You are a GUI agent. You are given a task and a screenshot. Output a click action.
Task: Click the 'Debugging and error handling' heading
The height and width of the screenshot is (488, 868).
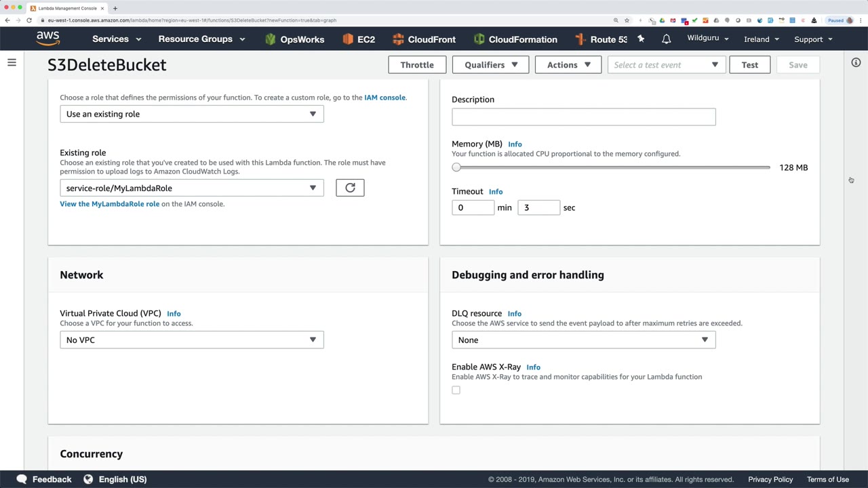tap(528, 275)
